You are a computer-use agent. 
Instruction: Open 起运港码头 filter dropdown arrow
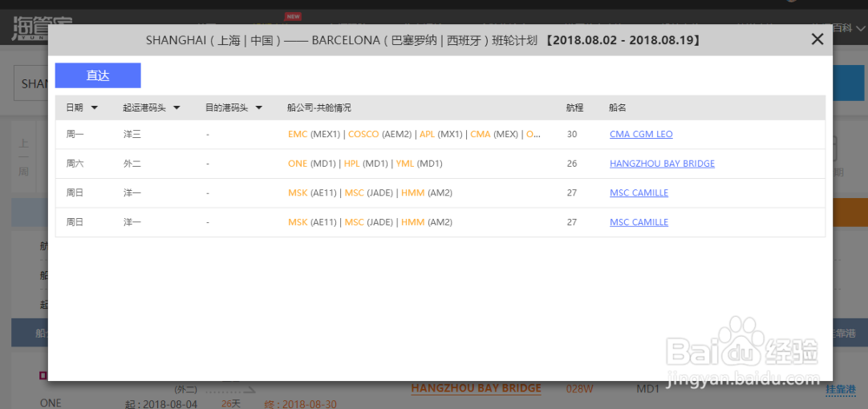[x=176, y=108]
